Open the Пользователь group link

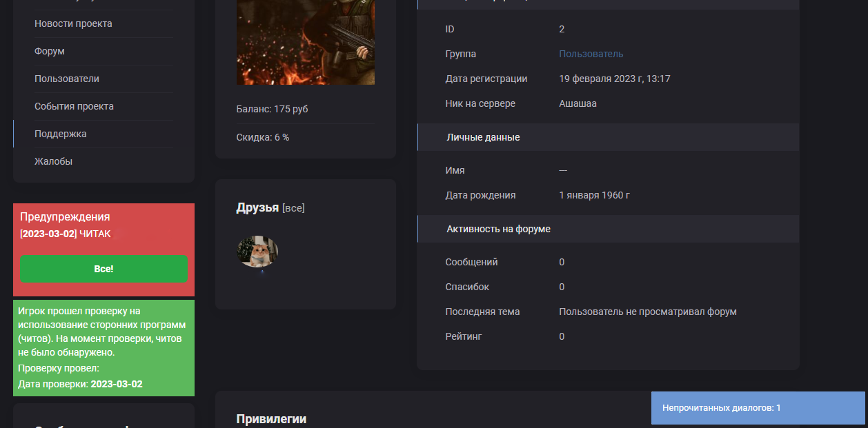[x=591, y=54]
